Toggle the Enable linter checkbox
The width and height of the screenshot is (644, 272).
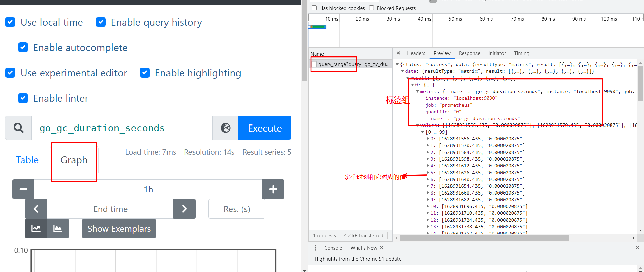click(23, 98)
